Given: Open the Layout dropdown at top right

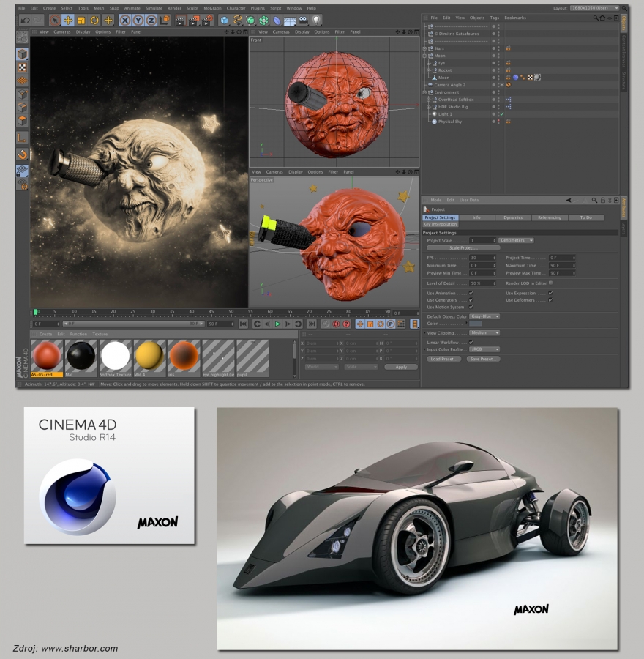Looking at the screenshot, I should (594, 8).
